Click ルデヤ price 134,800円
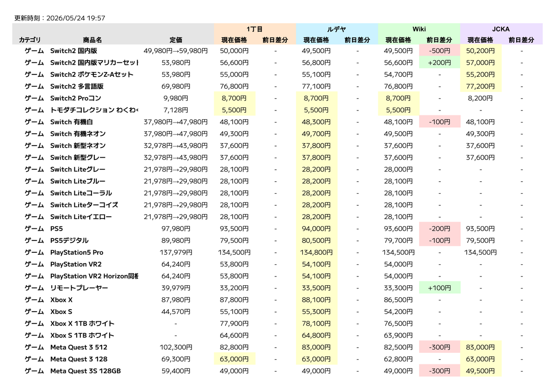Screen dimensions: 555x392 317,252
